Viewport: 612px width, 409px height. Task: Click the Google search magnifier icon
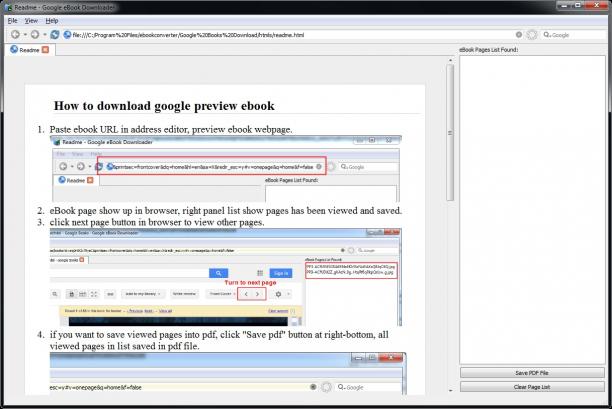tap(547, 35)
